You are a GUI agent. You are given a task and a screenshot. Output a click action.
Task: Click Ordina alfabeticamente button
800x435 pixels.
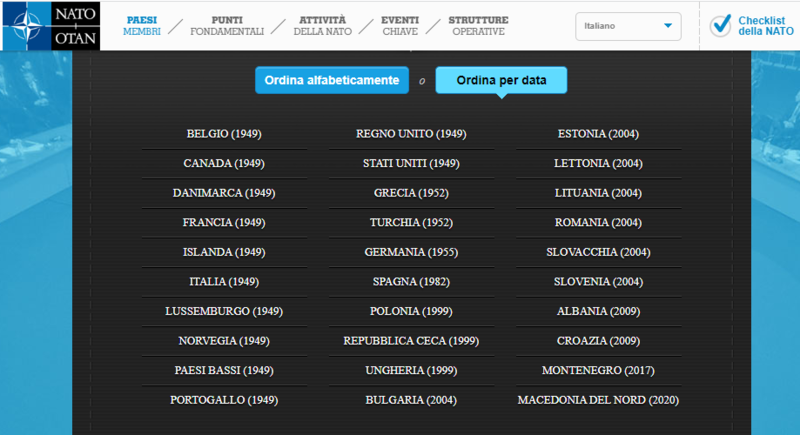coord(332,80)
